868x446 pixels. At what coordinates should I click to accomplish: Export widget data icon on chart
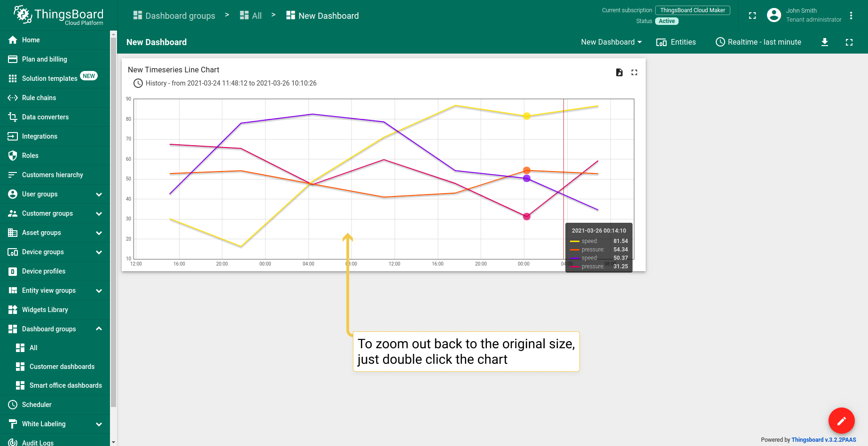619,72
